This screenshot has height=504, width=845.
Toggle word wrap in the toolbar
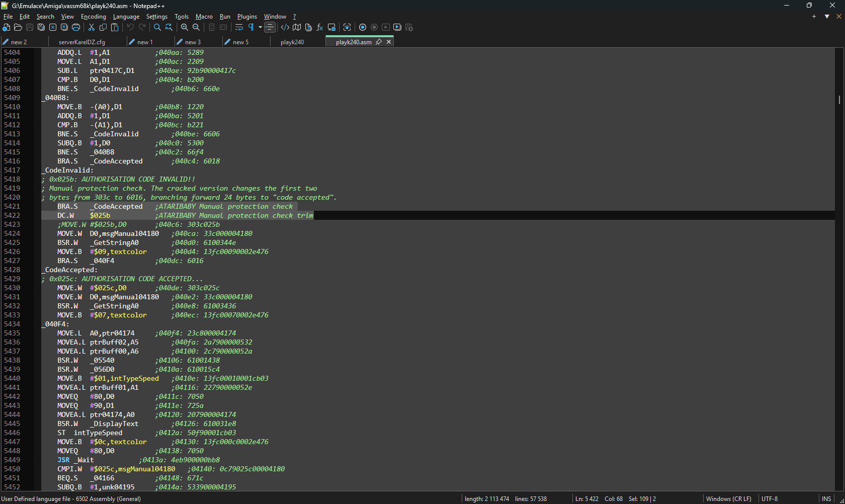[239, 27]
